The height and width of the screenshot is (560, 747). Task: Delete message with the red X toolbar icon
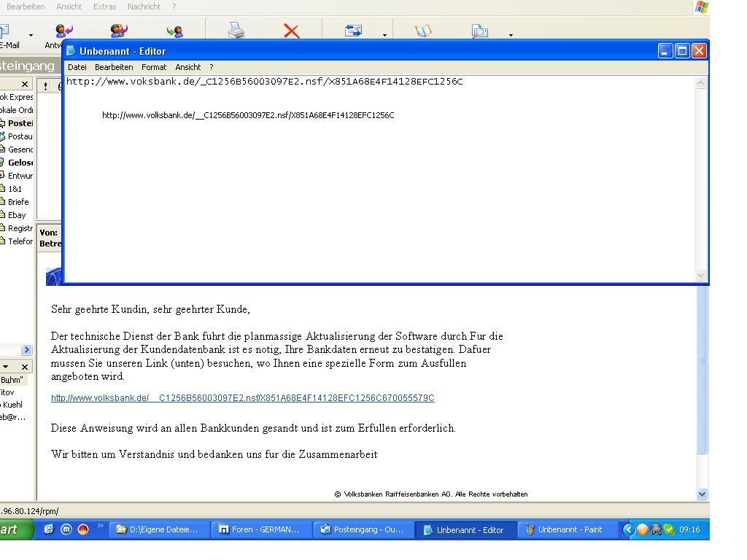(291, 31)
